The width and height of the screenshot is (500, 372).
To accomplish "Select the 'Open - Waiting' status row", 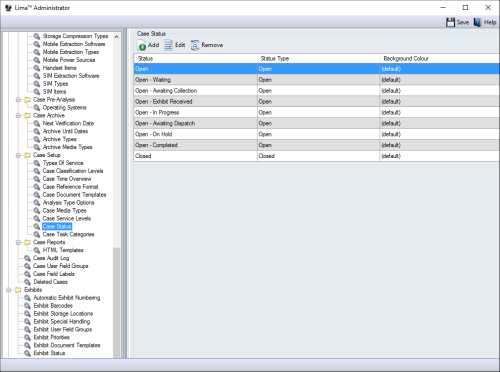I will [317, 80].
